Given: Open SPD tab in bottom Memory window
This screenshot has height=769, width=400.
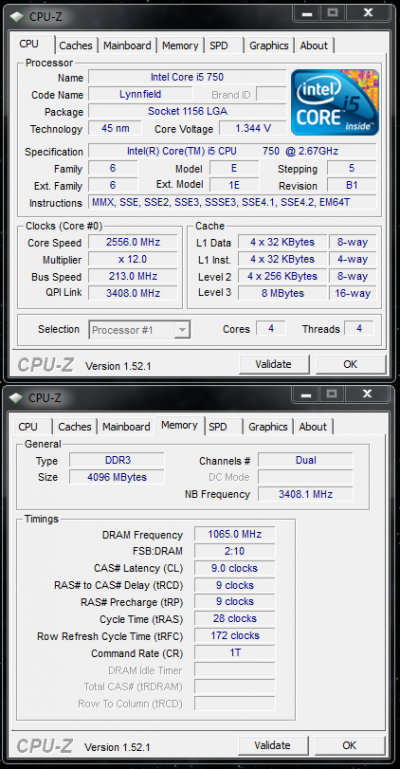Looking at the screenshot, I should pos(218,427).
